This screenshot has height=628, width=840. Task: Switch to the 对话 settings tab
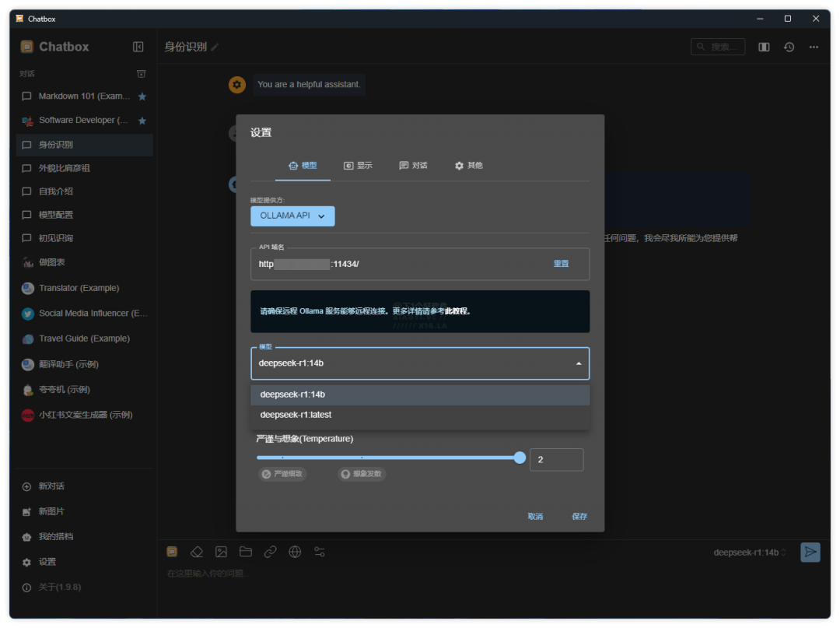(x=413, y=166)
